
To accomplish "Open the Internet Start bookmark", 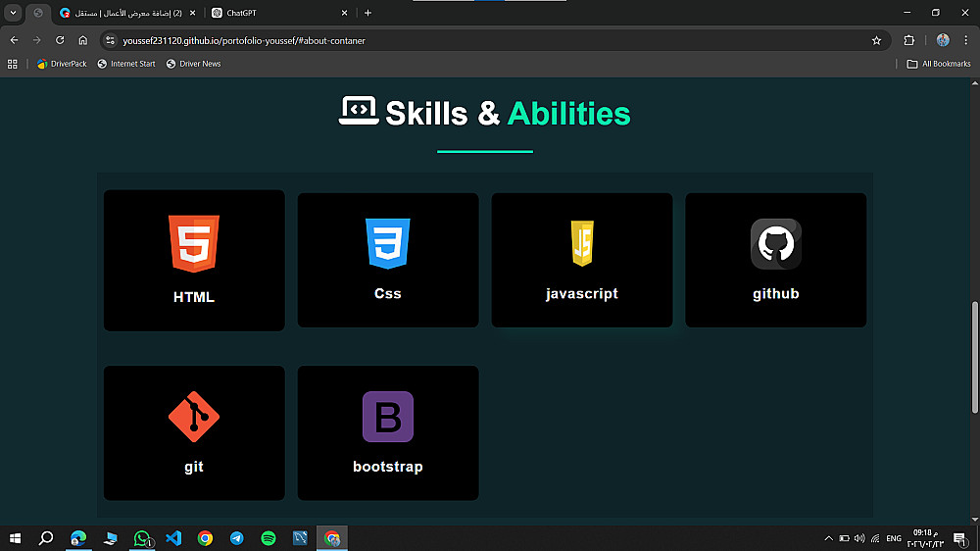I will (x=126, y=64).
